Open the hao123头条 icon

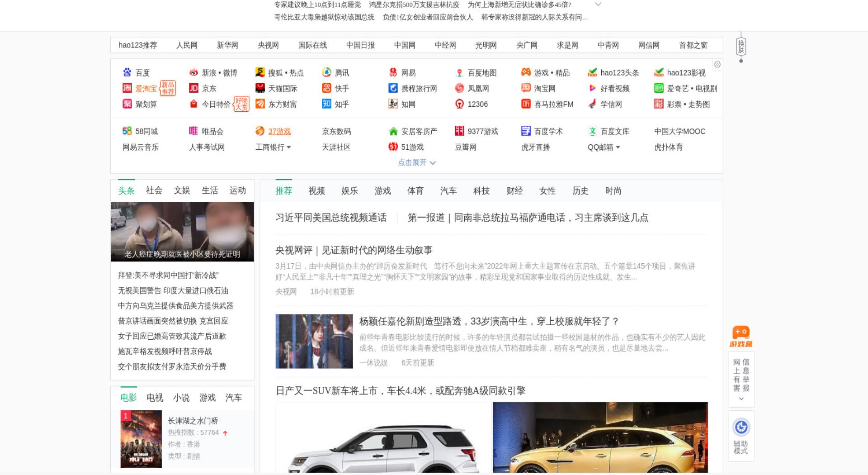(592, 72)
